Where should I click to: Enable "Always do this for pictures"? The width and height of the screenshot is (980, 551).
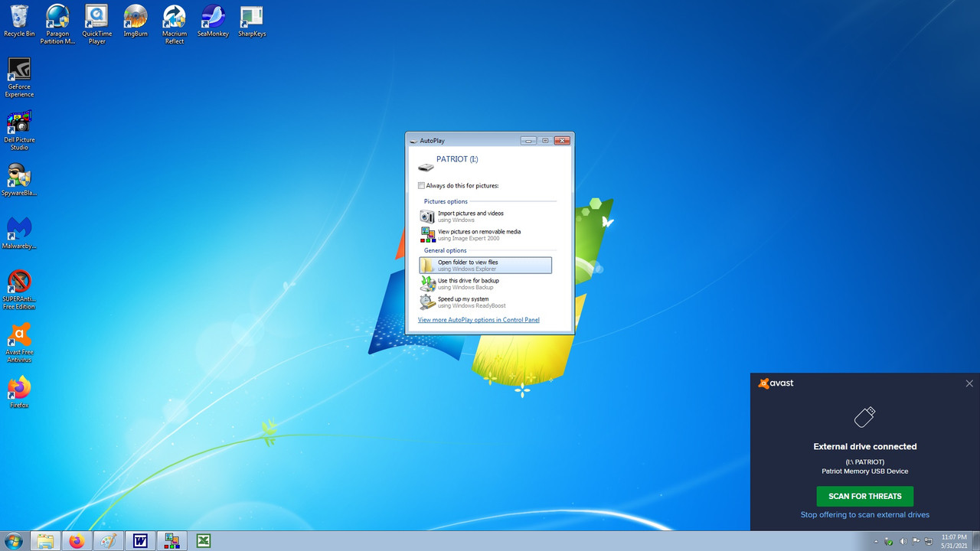click(x=421, y=185)
